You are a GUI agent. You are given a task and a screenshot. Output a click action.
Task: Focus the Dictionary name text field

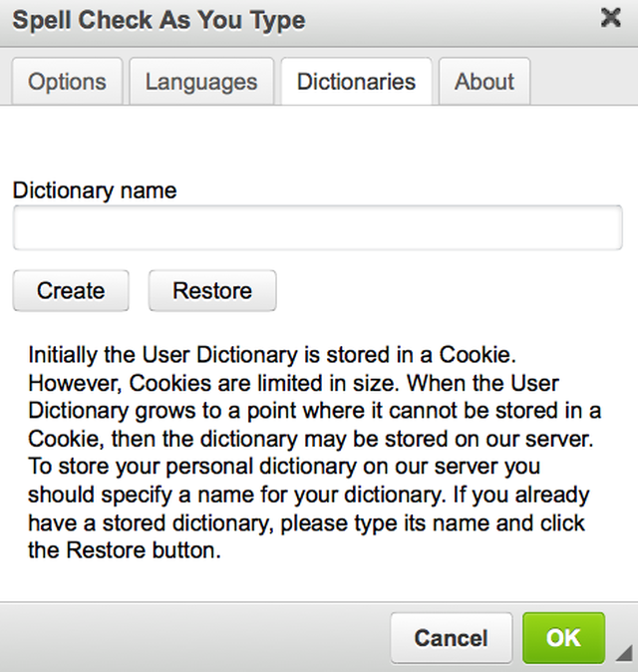[x=317, y=228]
